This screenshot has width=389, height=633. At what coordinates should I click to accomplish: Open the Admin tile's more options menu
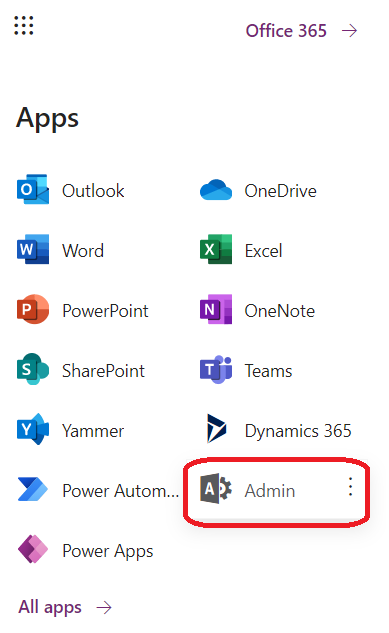click(350, 486)
